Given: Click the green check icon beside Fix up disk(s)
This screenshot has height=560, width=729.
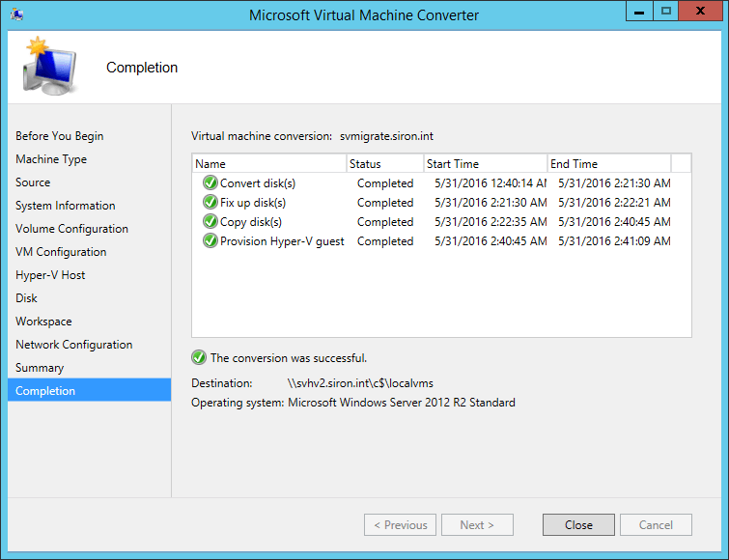Looking at the screenshot, I should [x=210, y=202].
